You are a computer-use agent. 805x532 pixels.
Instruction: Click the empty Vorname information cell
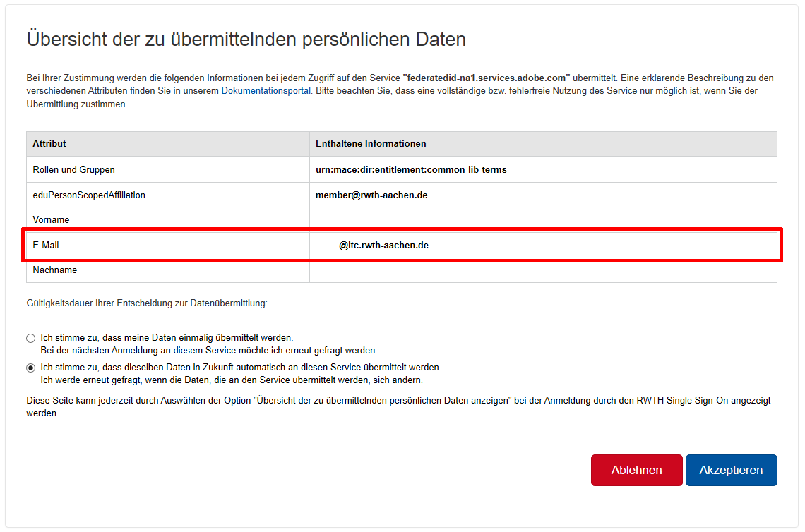(542, 219)
